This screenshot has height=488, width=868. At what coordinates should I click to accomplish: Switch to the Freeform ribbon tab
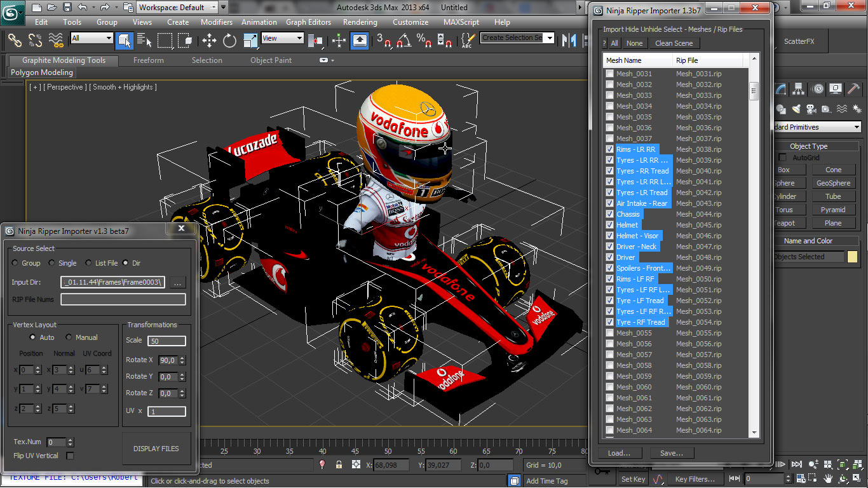[149, 60]
